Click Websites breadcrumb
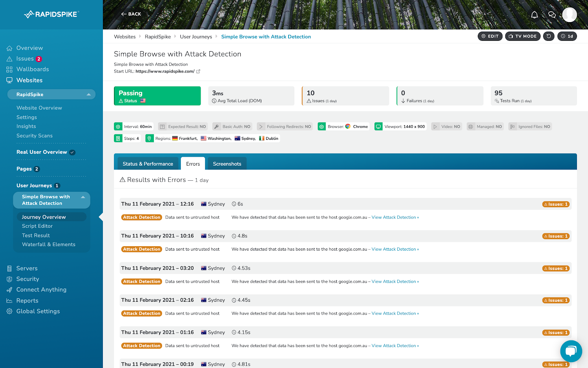 pyautogui.click(x=125, y=37)
